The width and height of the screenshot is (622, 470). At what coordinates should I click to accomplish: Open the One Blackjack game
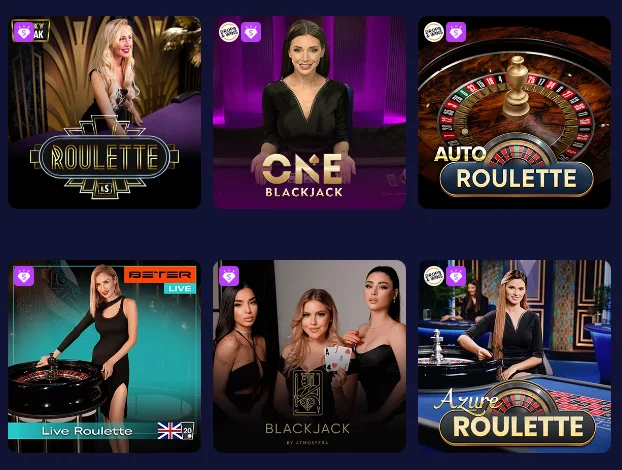tap(309, 112)
